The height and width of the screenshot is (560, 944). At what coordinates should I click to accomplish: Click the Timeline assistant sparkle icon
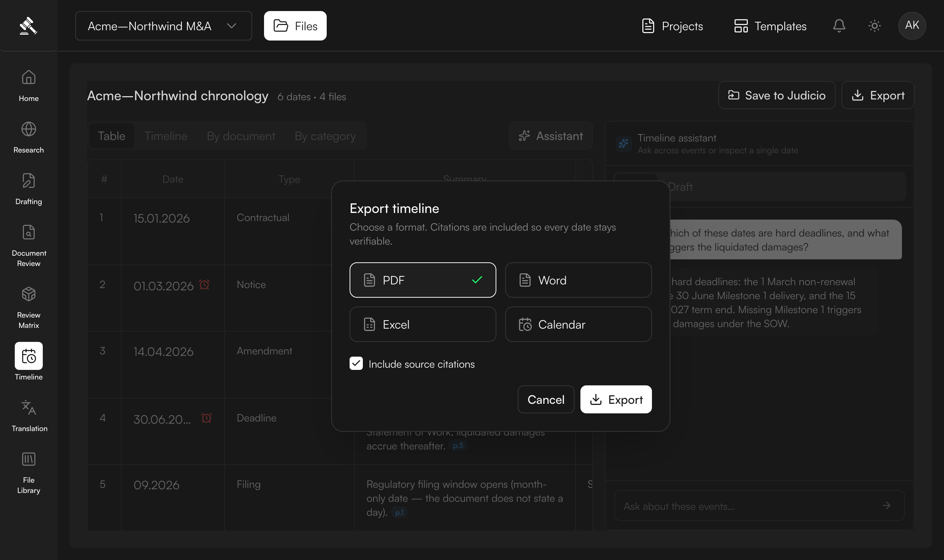[x=624, y=143]
